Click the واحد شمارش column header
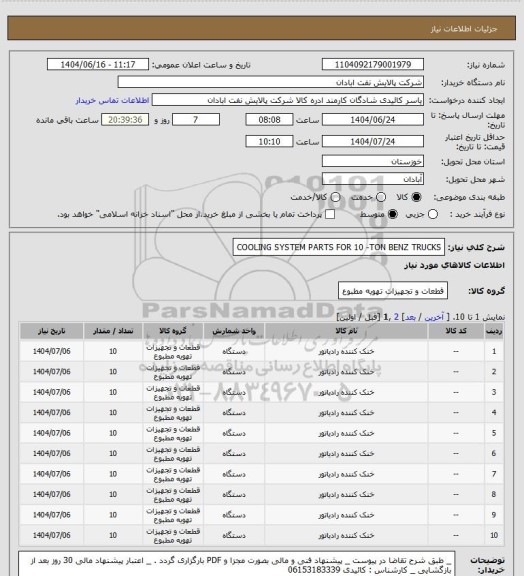524x576 pixels. pos(234,331)
